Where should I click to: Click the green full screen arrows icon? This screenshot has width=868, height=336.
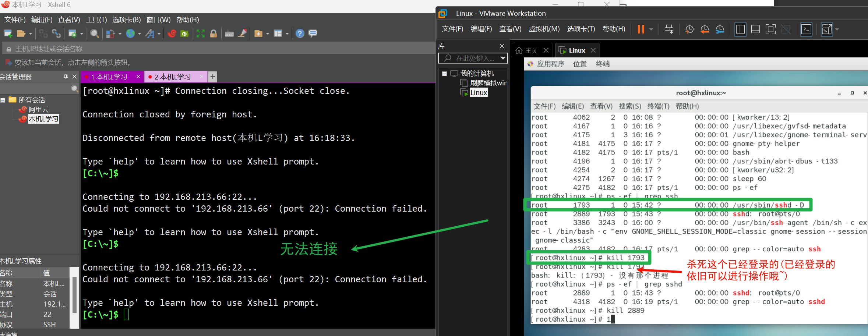[200, 33]
